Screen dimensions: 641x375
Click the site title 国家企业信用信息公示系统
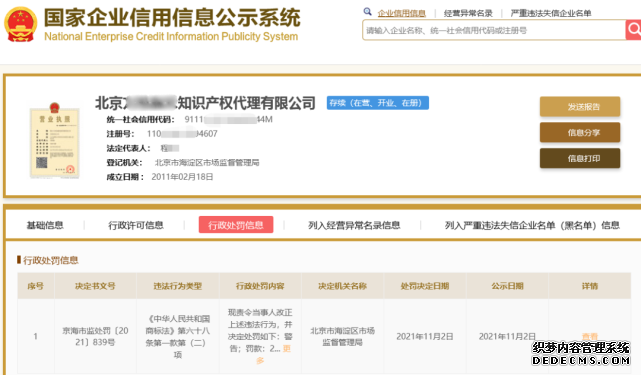(172, 18)
